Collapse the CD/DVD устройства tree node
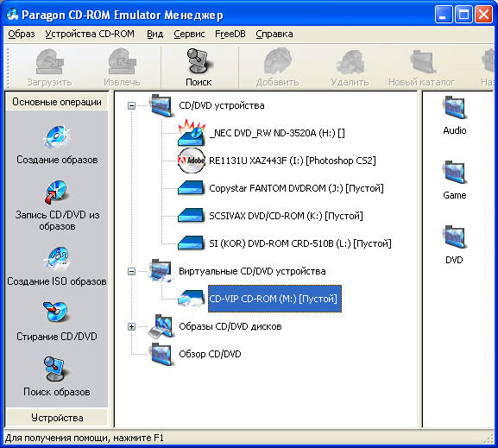 click(131, 105)
